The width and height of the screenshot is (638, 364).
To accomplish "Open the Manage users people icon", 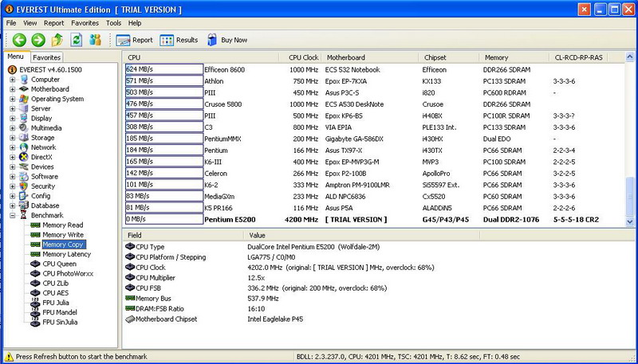I will click(95, 40).
